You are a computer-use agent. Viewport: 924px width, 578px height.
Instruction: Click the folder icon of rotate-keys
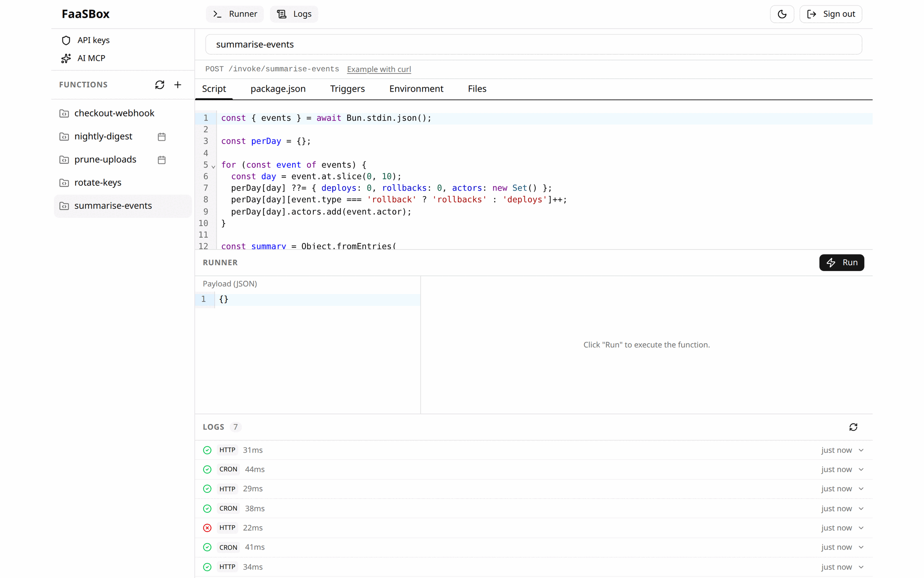64,183
